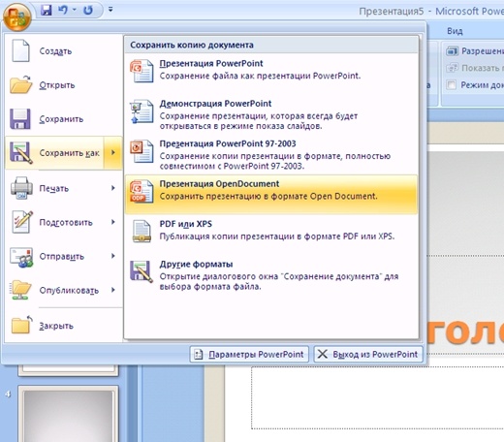Choose Создать in the Office menu

tap(64, 51)
